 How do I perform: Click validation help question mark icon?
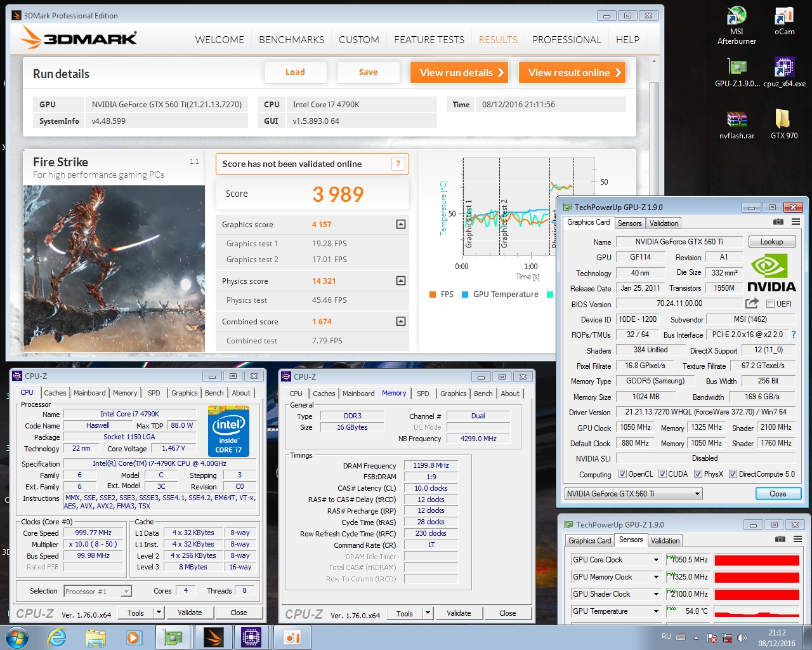(x=398, y=164)
